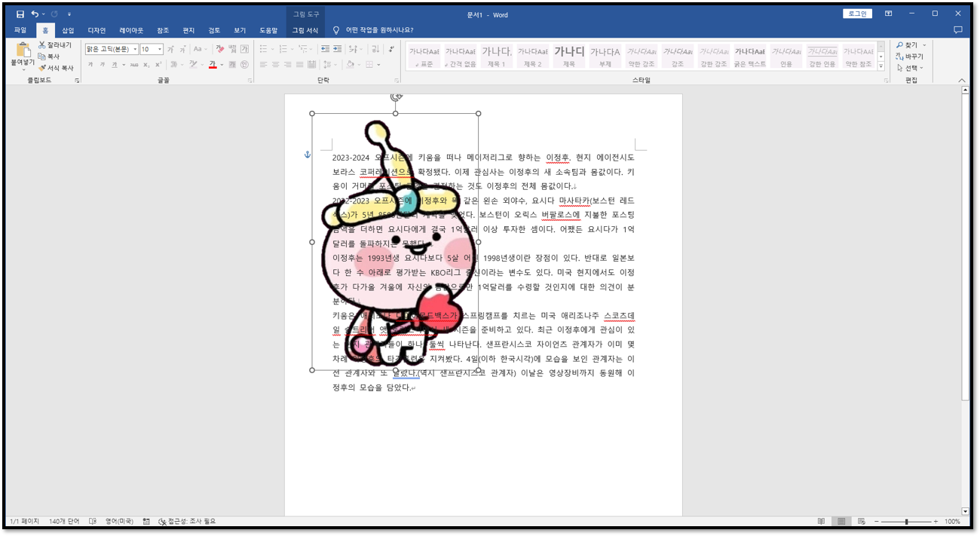
Task: Open the 파일 (File) tab
Action: click(x=20, y=30)
